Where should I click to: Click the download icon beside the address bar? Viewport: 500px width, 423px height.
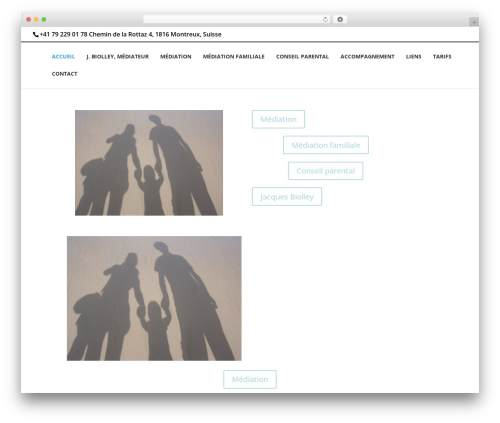[340, 19]
